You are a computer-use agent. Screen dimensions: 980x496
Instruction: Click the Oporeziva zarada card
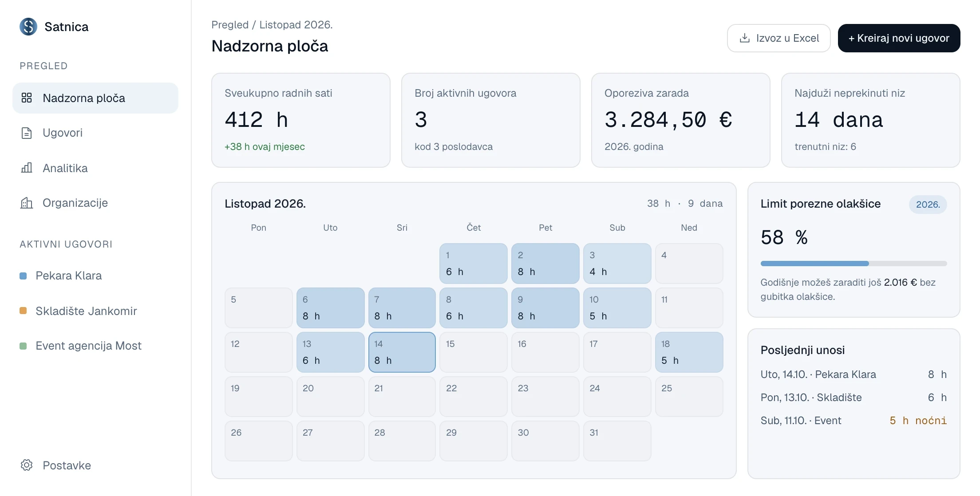coord(681,120)
